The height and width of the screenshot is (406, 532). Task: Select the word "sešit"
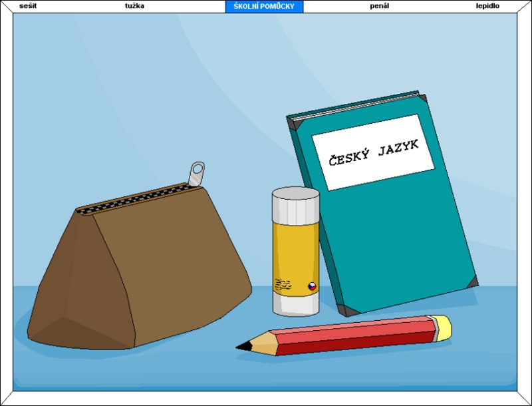(28, 6)
